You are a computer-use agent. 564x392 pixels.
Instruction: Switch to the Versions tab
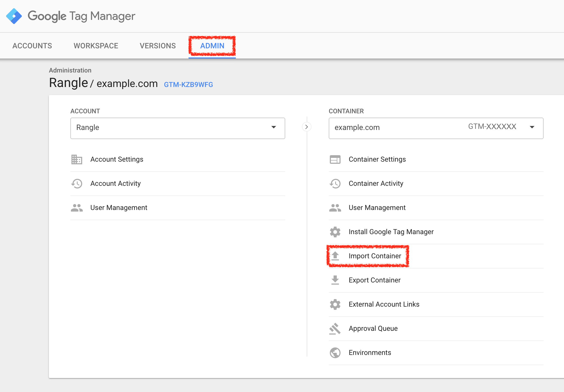click(158, 46)
